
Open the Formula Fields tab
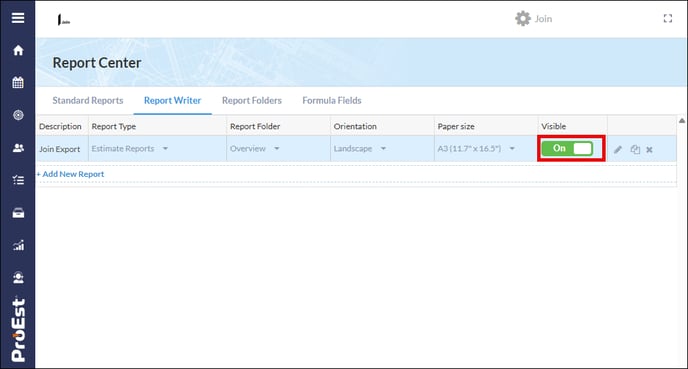click(332, 100)
